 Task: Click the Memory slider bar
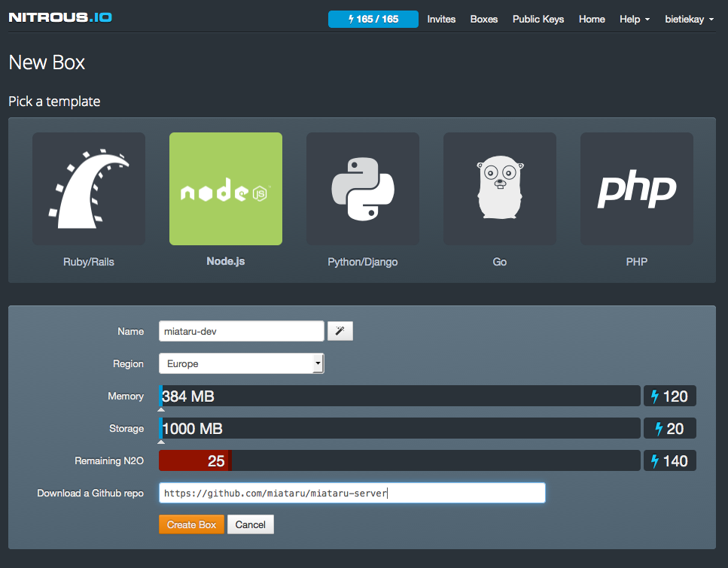tap(400, 396)
